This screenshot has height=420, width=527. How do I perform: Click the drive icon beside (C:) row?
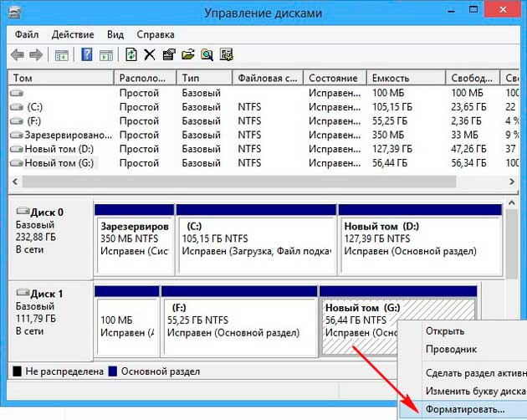point(17,107)
